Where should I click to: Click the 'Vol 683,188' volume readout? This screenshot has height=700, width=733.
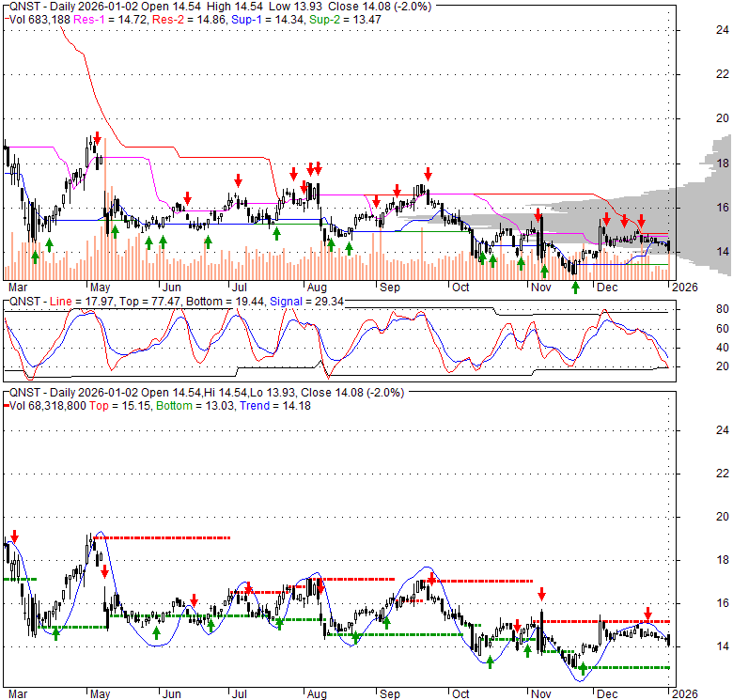[x=39, y=20]
